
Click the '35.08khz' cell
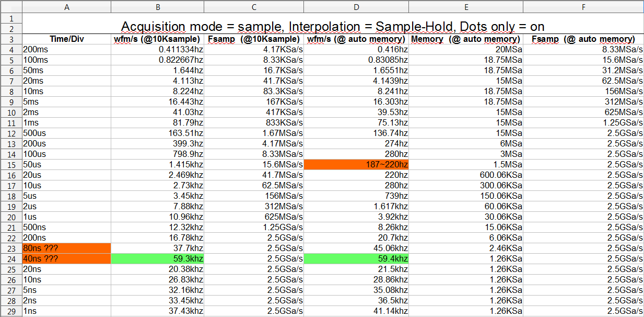(356, 290)
